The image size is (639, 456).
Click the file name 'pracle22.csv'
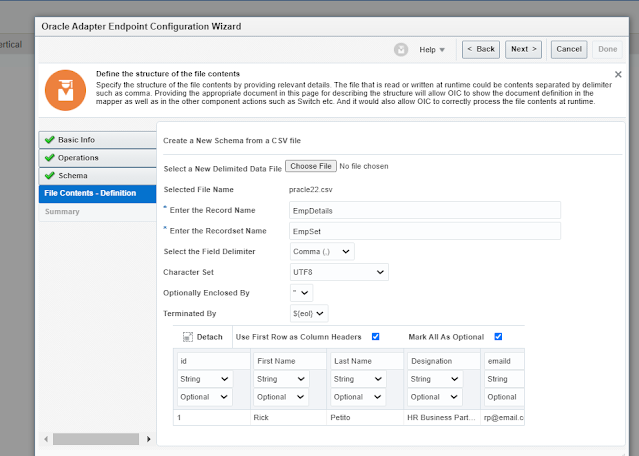(311, 189)
